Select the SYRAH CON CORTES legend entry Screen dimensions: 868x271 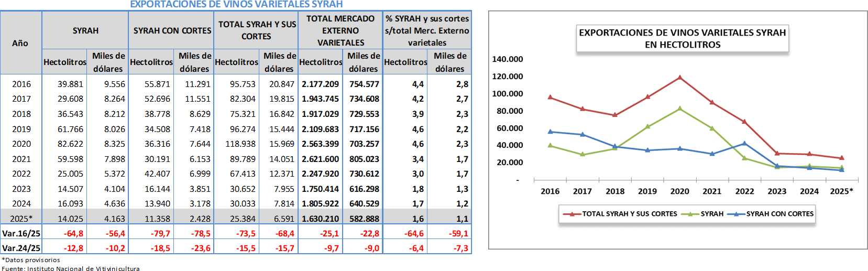coord(779,214)
